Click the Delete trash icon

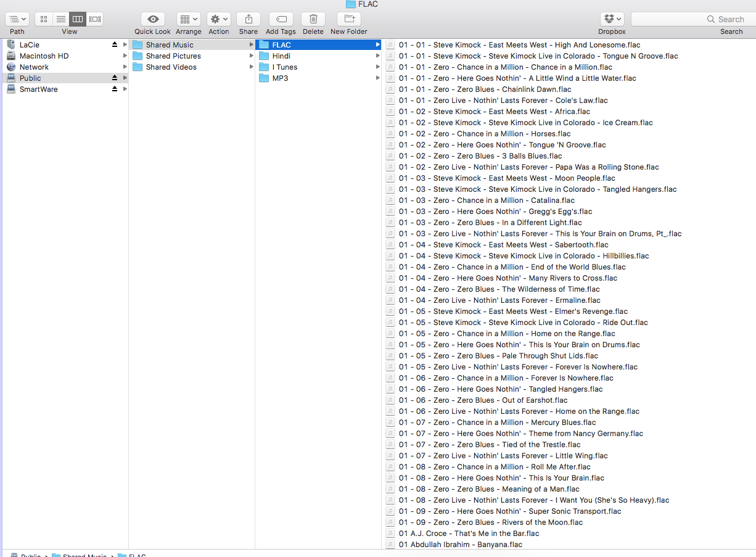pos(313,19)
